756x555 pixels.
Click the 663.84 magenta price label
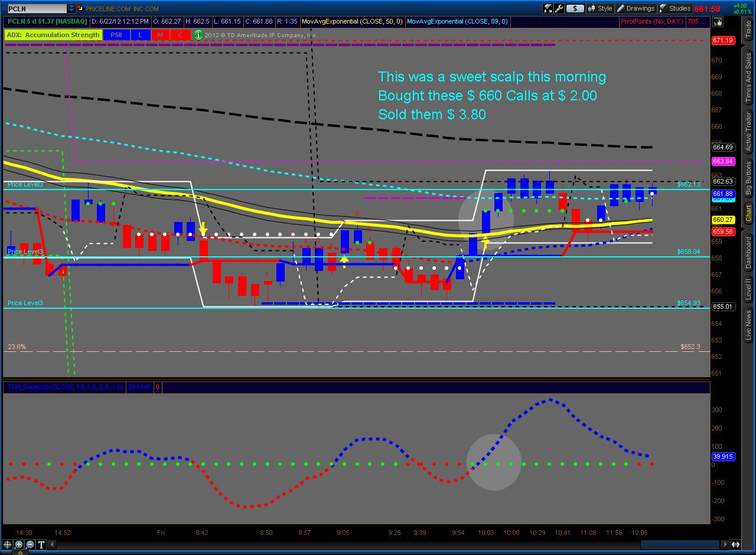point(723,162)
